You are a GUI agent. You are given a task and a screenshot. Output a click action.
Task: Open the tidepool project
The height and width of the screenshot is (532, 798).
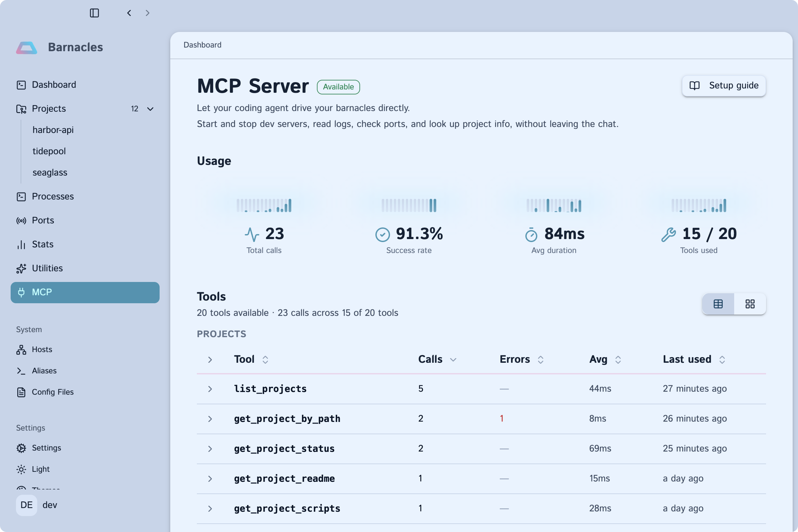[x=49, y=151]
